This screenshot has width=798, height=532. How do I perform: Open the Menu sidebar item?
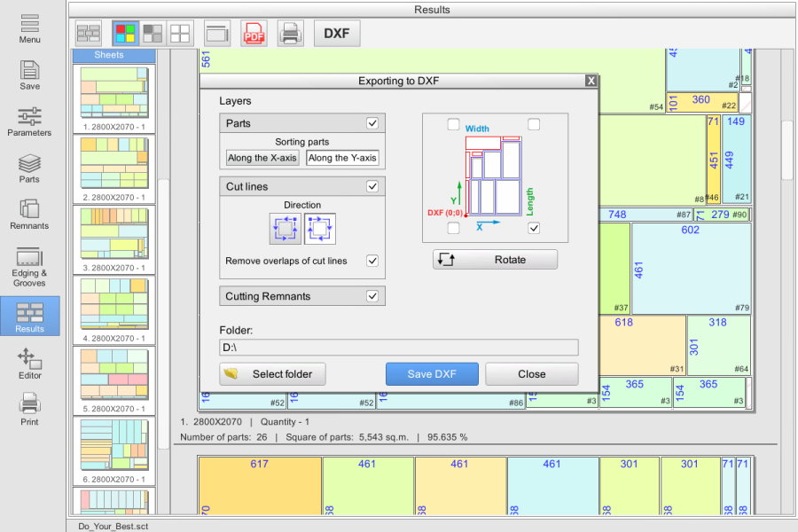(x=29, y=29)
